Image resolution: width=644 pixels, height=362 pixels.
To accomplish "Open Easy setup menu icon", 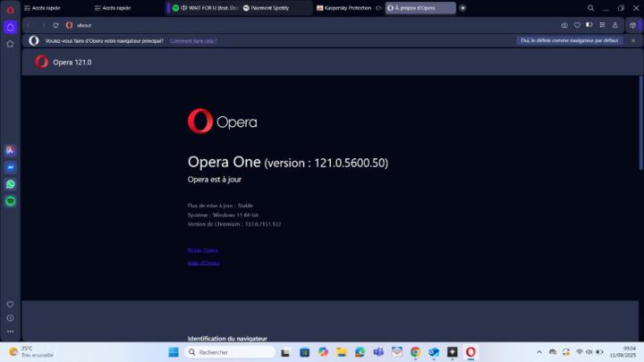I will (x=602, y=25).
